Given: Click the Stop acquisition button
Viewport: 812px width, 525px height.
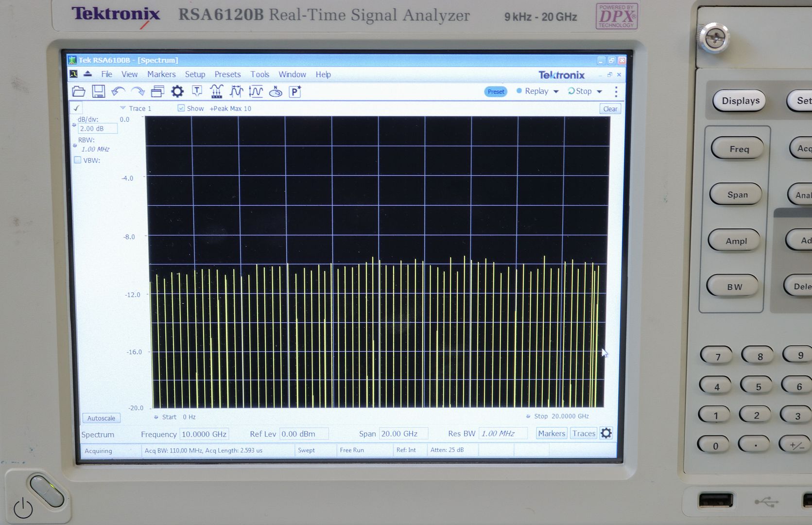Looking at the screenshot, I should (580, 91).
